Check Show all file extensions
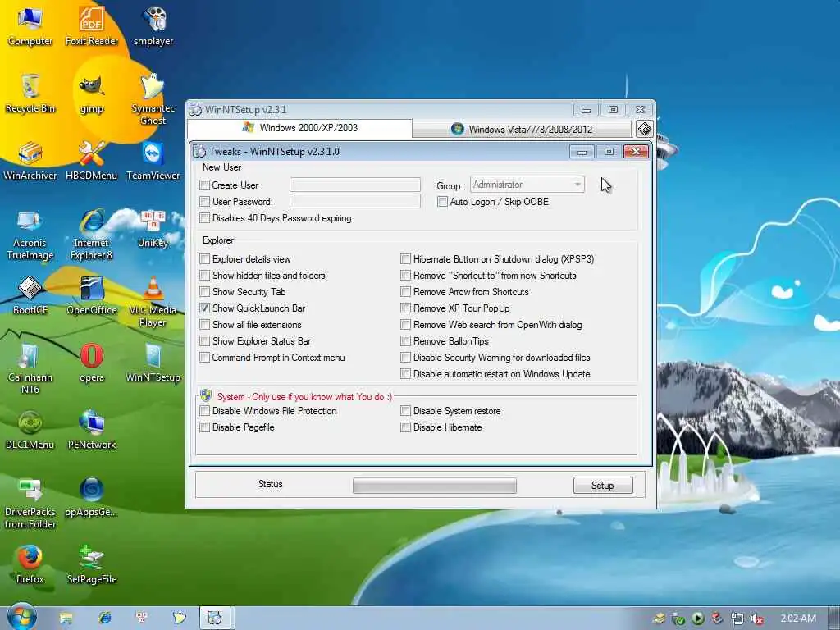 pos(204,325)
